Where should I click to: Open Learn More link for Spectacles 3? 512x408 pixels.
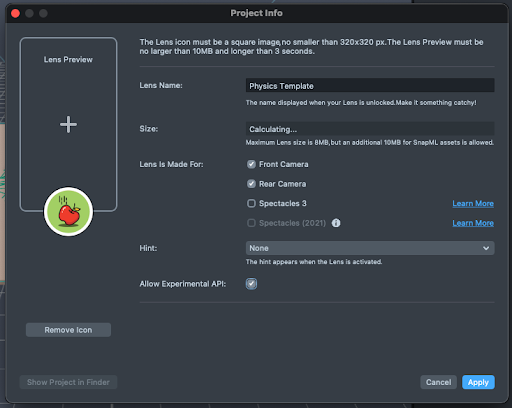click(x=473, y=204)
